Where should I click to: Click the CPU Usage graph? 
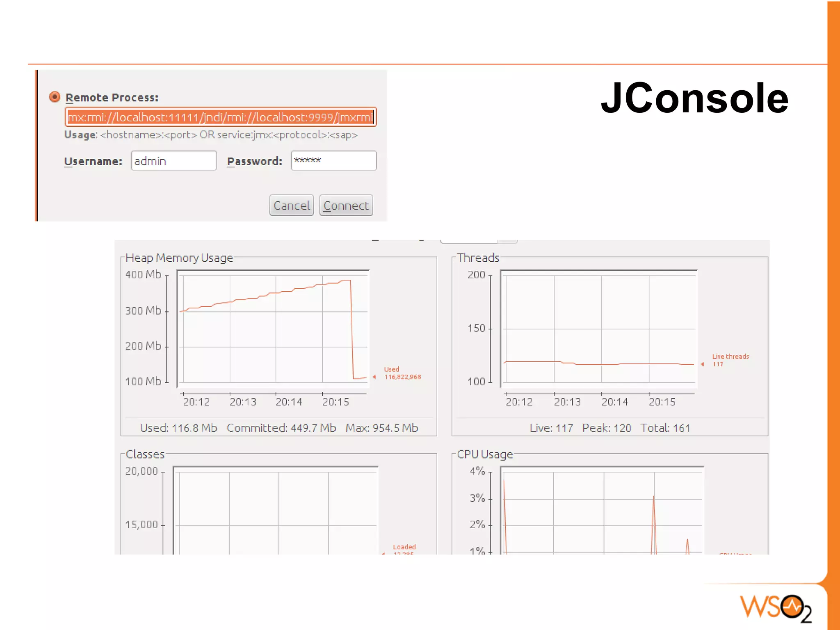pyautogui.click(x=602, y=511)
